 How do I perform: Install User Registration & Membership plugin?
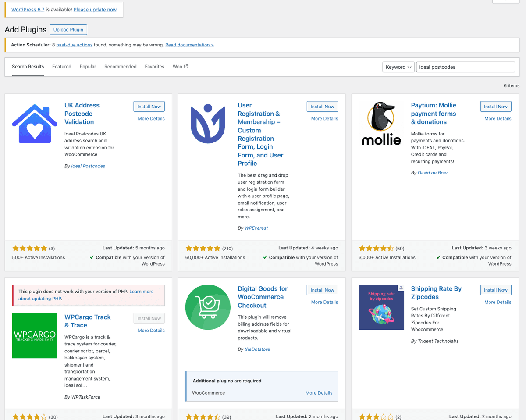[323, 107]
